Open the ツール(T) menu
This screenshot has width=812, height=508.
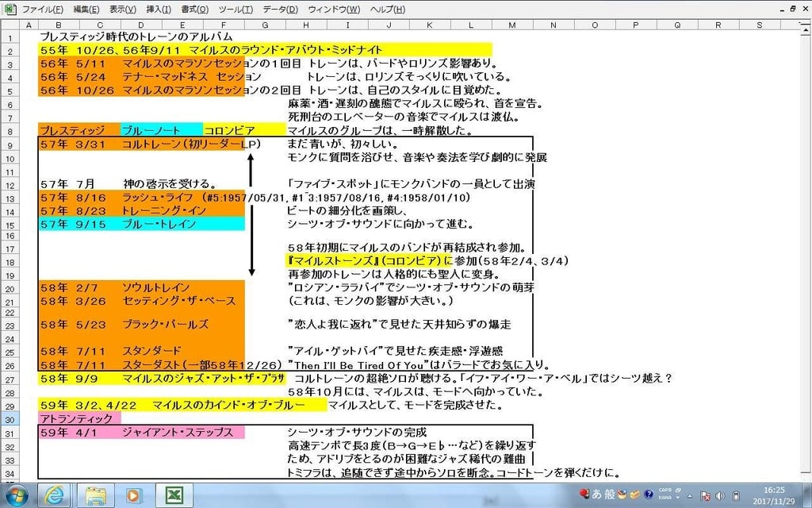[236, 10]
